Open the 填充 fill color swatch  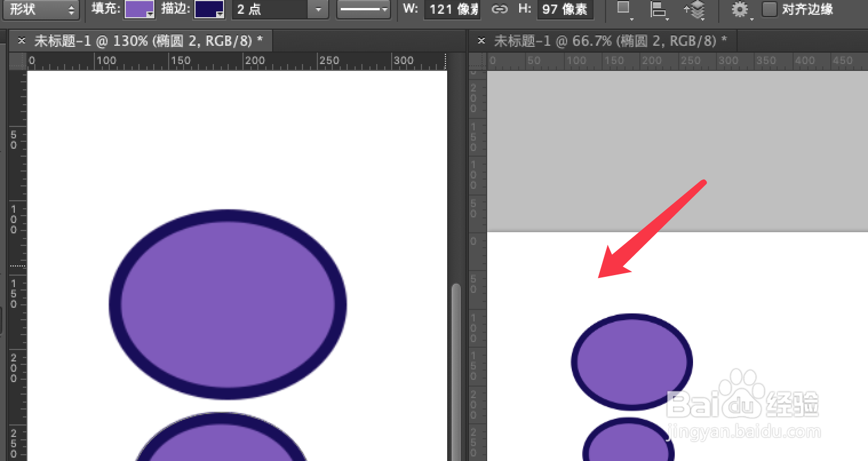point(140,9)
